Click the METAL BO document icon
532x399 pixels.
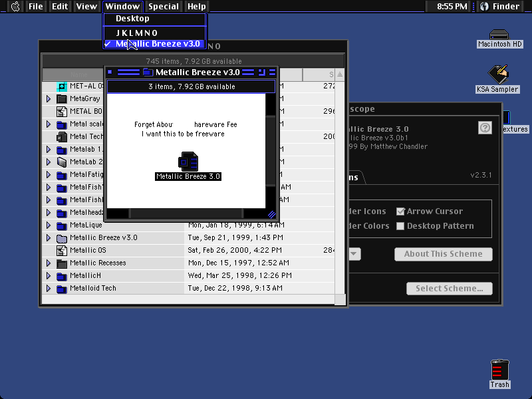61,112
